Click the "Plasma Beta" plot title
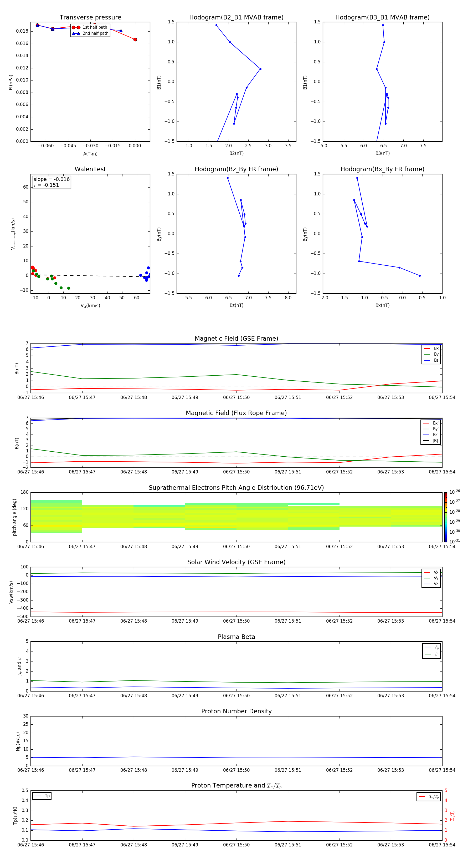473x868 pixels. [236, 637]
